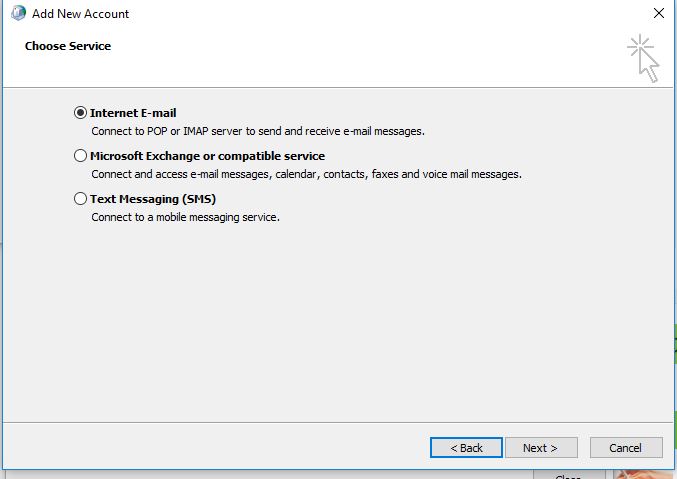Close the dialog with the X button

point(658,14)
